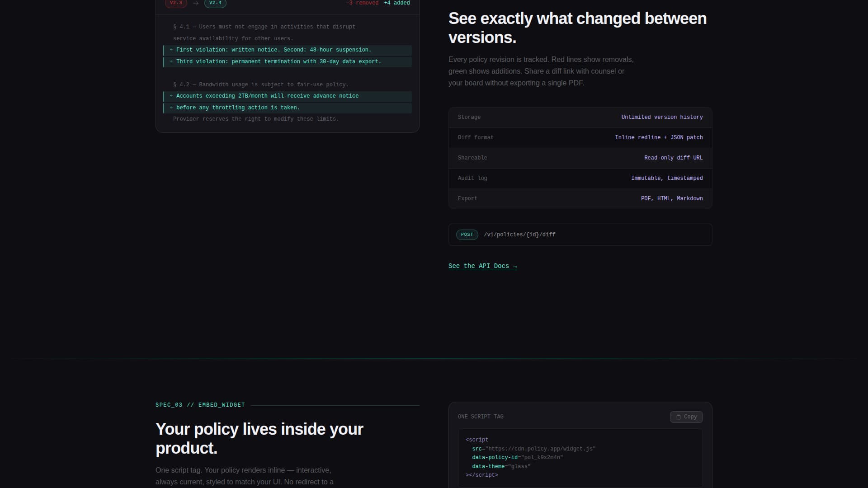
Task: Click the /v1/policies/{id}/diff endpoint path
Action: 519,235
